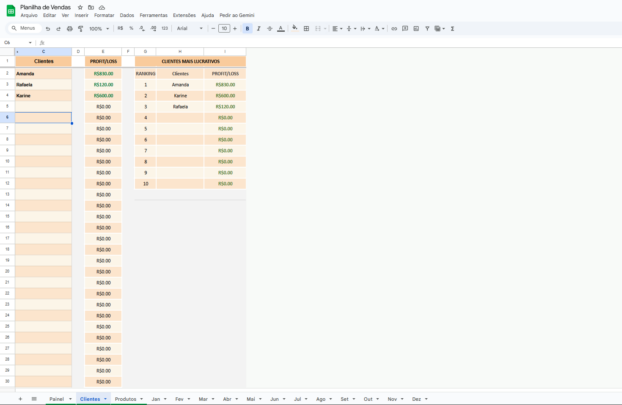Open the Arial font dropdown
The image size is (622, 405).
[189, 29]
